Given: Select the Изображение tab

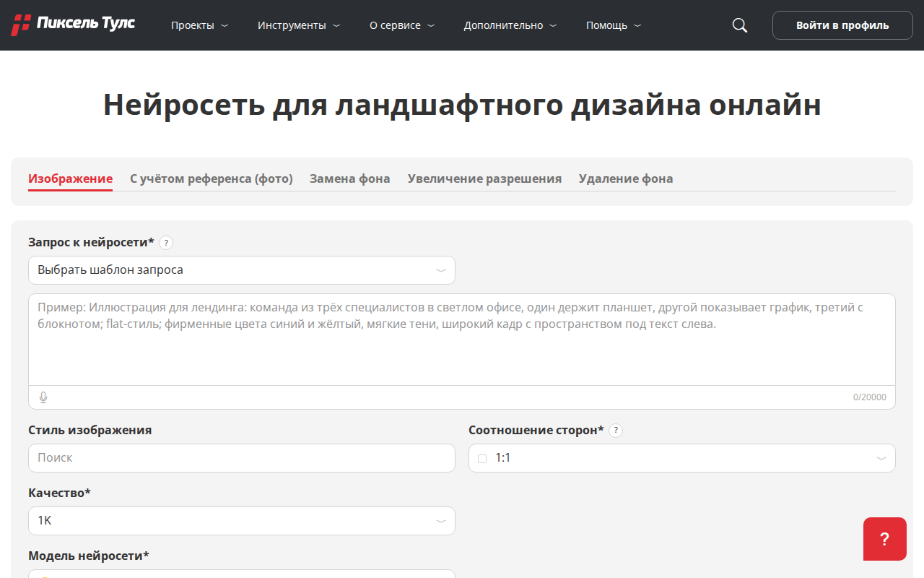Looking at the screenshot, I should click(71, 179).
